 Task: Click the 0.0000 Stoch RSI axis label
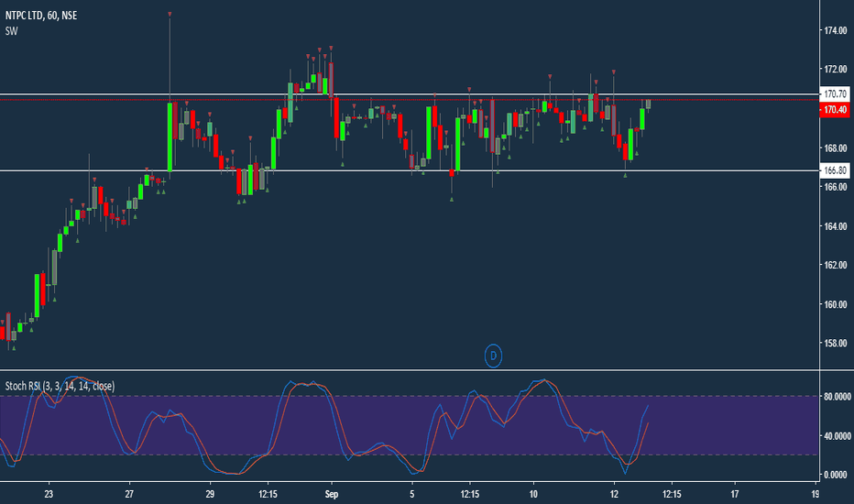(835, 475)
